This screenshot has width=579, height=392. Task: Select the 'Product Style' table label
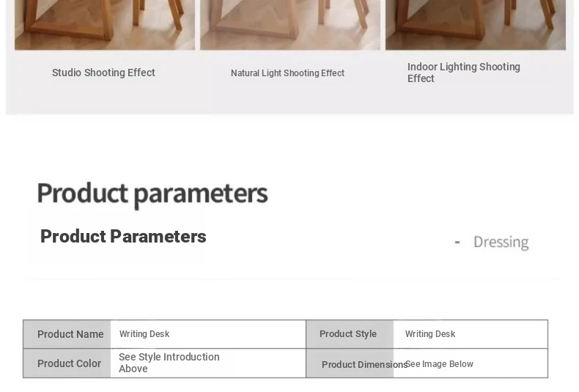(348, 334)
